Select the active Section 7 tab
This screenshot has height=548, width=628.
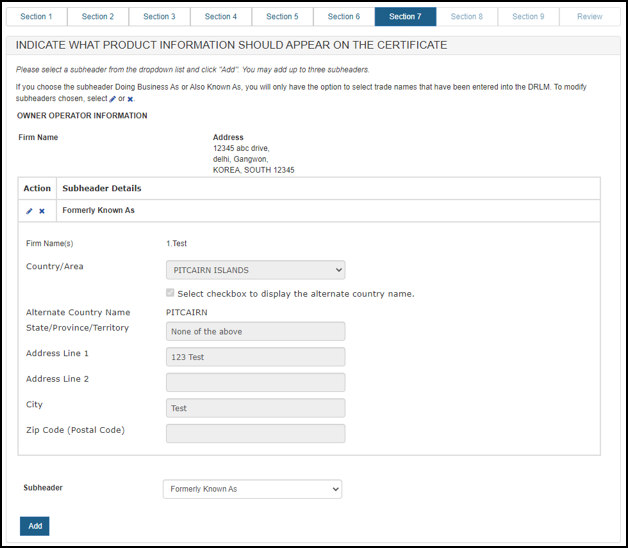pyautogui.click(x=405, y=17)
